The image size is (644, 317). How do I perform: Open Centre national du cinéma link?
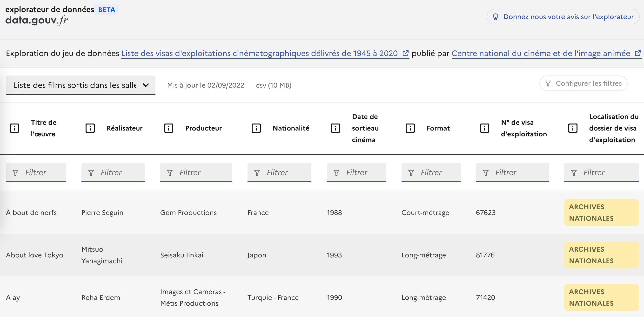(x=541, y=53)
